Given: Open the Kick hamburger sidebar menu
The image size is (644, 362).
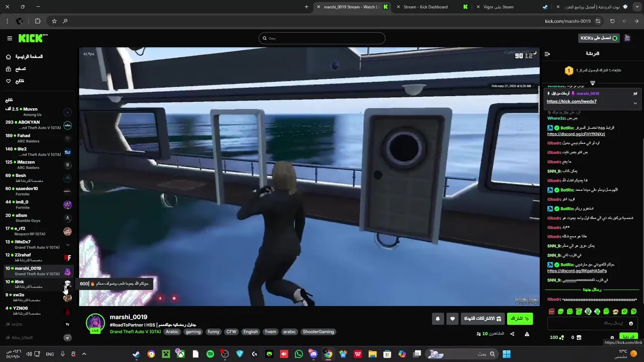Looking at the screenshot, I should tap(10, 38).
